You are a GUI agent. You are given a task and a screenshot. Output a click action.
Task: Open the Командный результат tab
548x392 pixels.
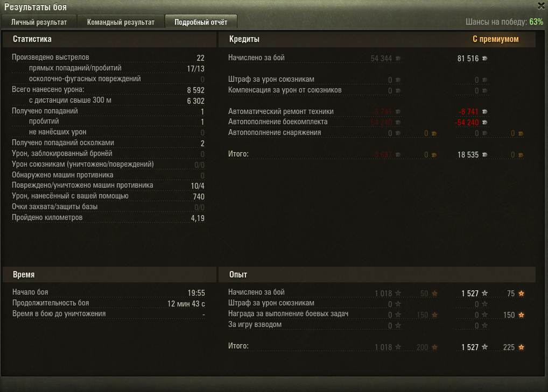point(121,22)
